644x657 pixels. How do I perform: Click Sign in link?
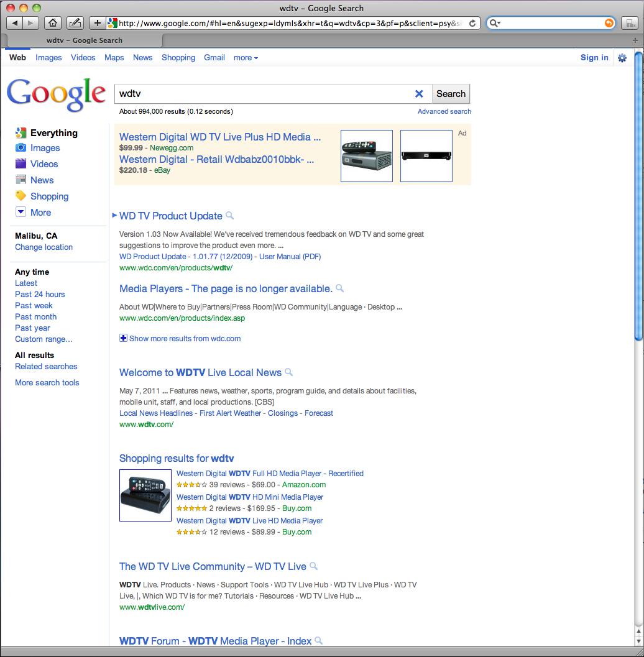(x=594, y=58)
